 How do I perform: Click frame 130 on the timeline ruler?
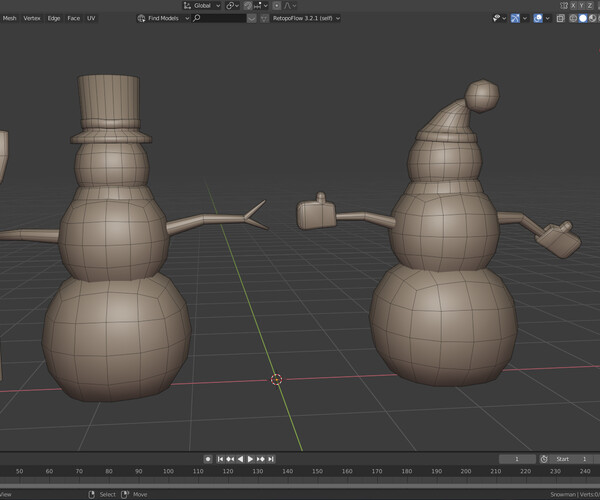(256, 470)
